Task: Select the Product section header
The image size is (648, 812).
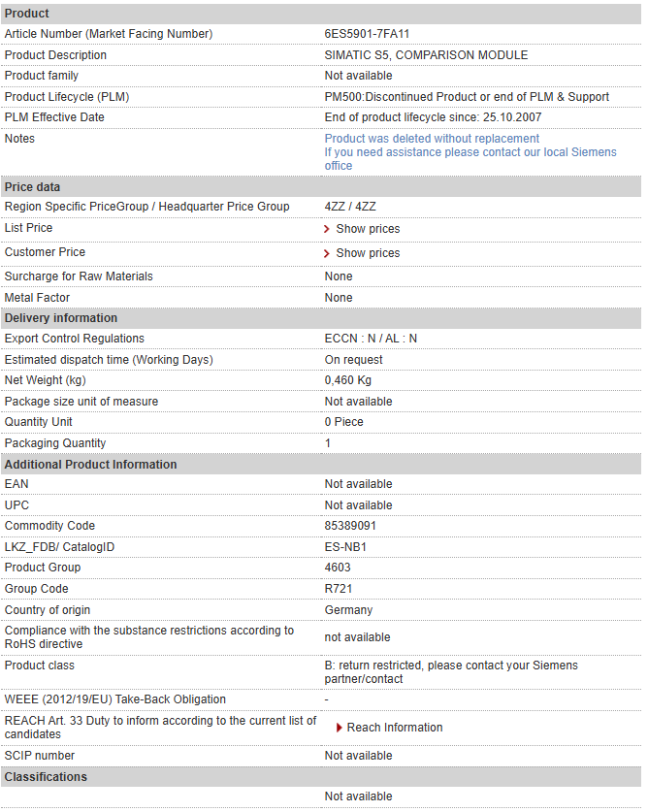Action: pyautogui.click(x=321, y=14)
